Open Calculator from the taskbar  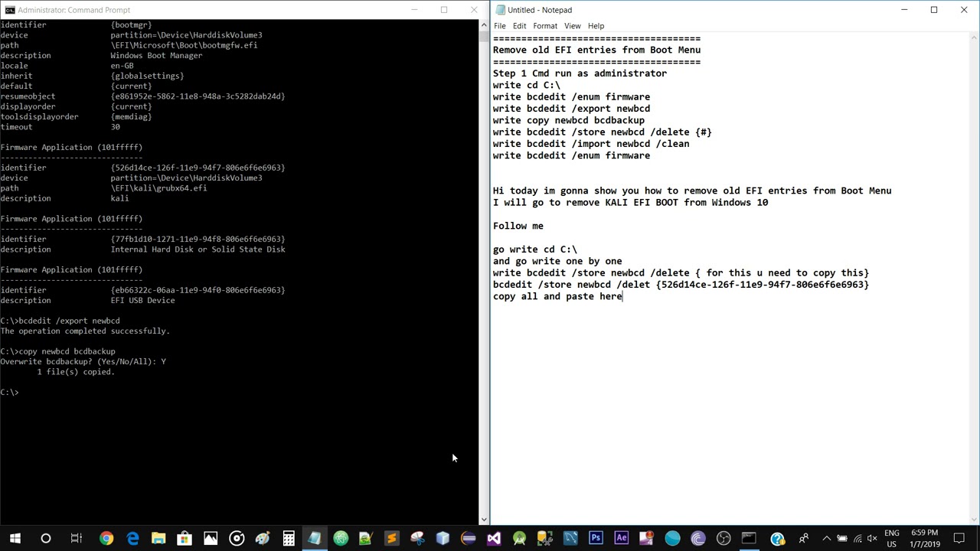289,539
